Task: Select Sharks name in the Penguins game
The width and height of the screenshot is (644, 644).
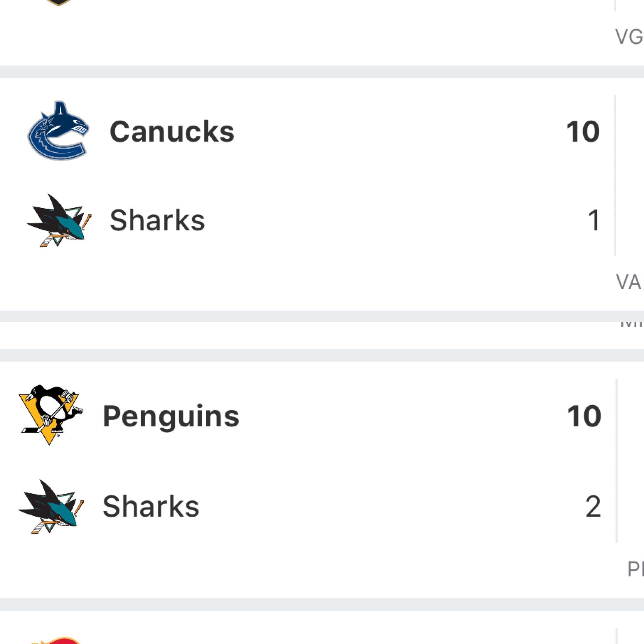Action: coord(151,506)
